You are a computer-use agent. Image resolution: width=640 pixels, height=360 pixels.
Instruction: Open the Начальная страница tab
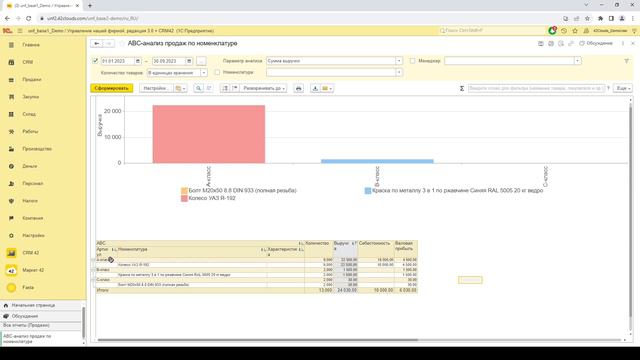coord(41,305)
